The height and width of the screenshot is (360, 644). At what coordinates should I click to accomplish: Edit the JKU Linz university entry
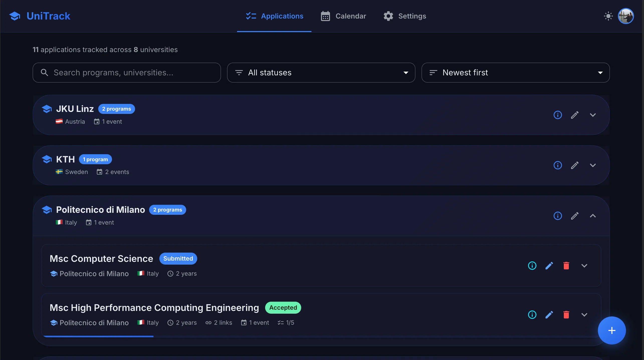click(575, 115)
